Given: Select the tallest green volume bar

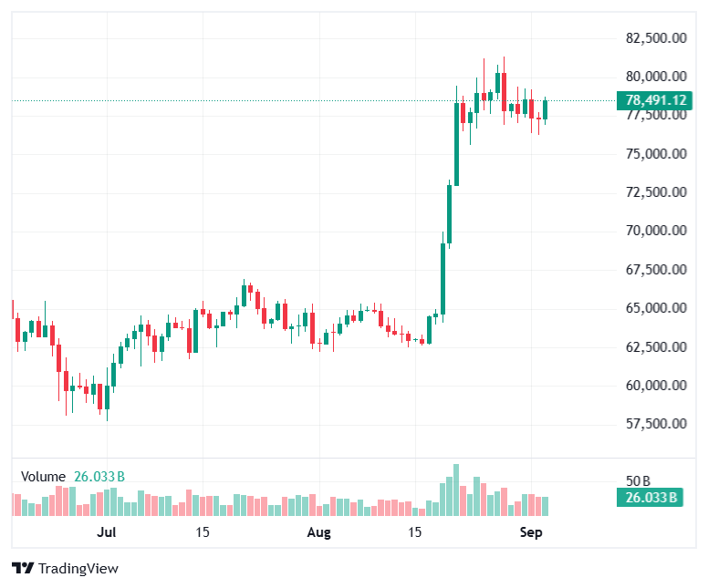Looking at the screenshot, I should [456, 490].
